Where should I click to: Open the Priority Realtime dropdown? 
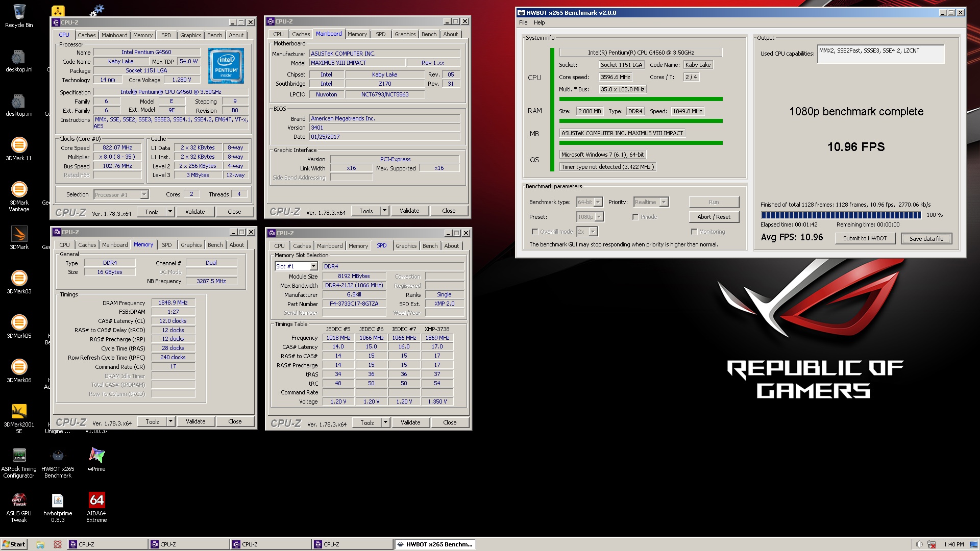click(x=651, y=202)
